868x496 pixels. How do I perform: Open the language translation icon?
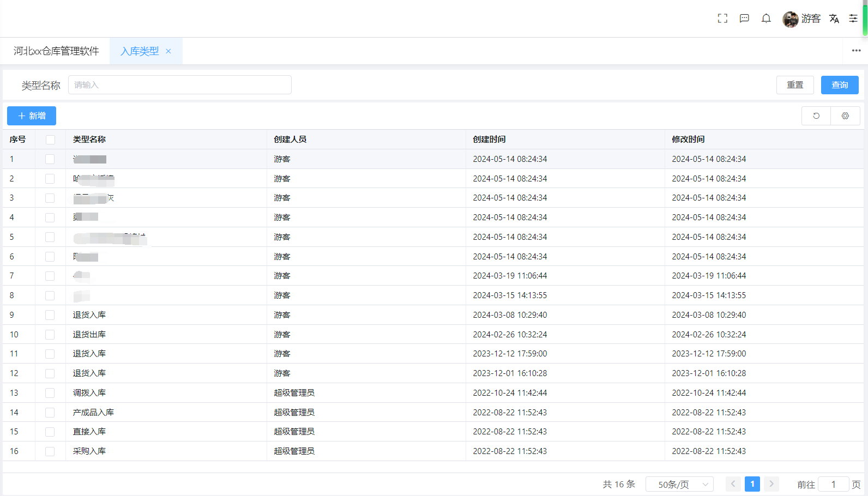click(x=834, y=19)
